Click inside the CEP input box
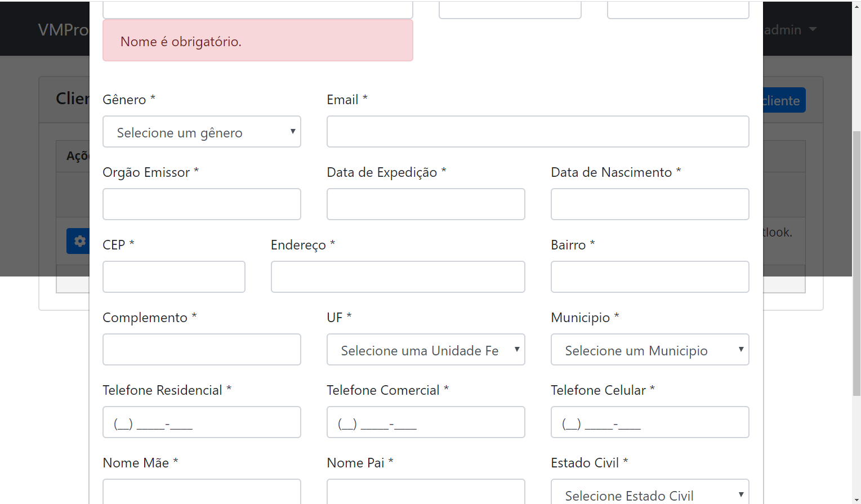The image size is (861, 504). click(x=173, y=276)
